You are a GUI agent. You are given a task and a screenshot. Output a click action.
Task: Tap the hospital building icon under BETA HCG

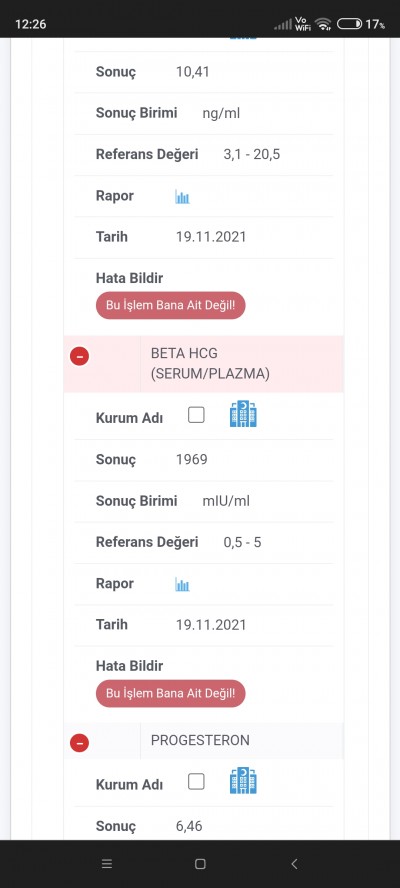click(243, 414)
